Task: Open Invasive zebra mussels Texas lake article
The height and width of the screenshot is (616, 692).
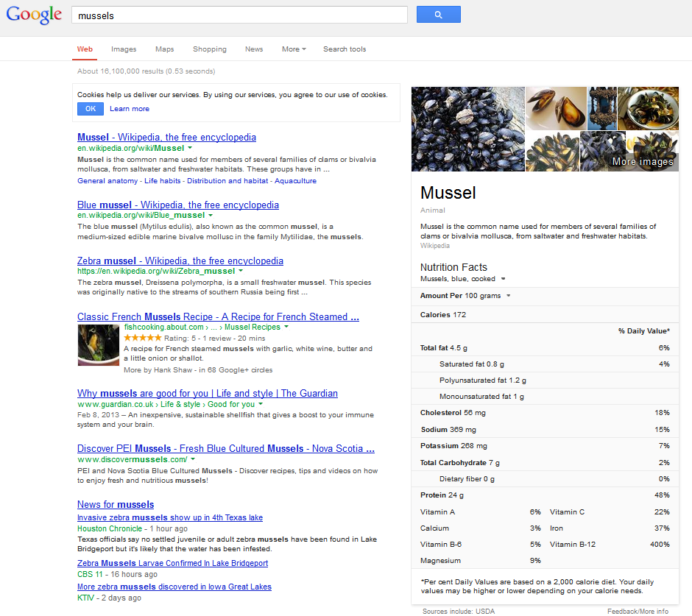Action: click(170, 517)
